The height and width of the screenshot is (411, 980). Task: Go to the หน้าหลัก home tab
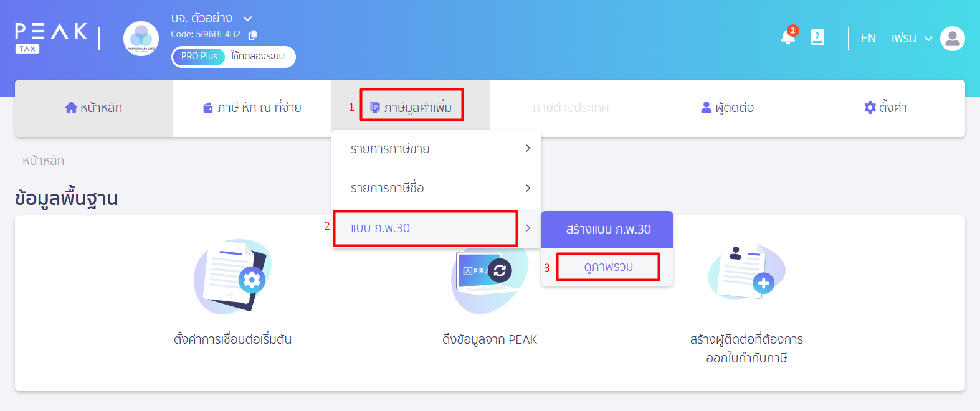point(94,108)
